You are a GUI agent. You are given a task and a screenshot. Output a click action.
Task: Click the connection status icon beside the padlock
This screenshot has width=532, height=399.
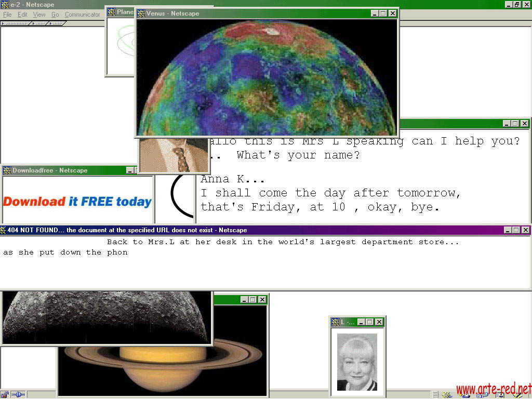click(18, 395)
